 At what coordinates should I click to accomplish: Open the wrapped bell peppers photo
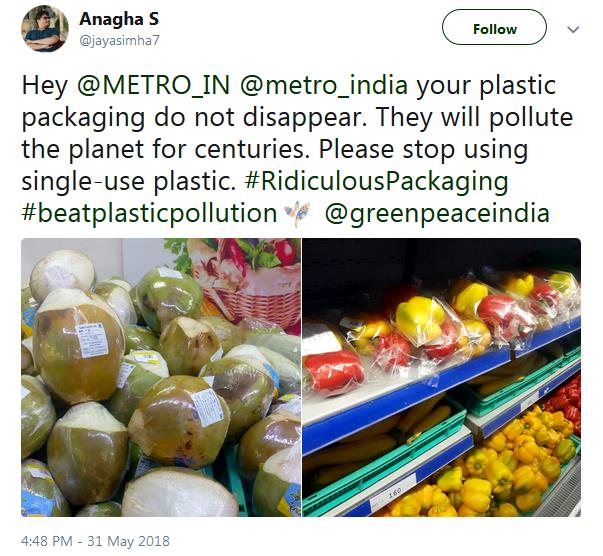pos(441,377)
